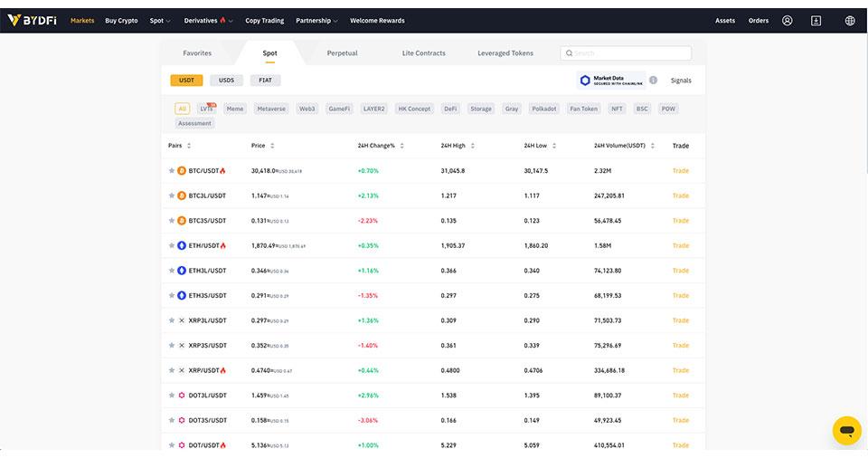Open the user account profile icon
The image size is (868, 458).
coord(787,21)
